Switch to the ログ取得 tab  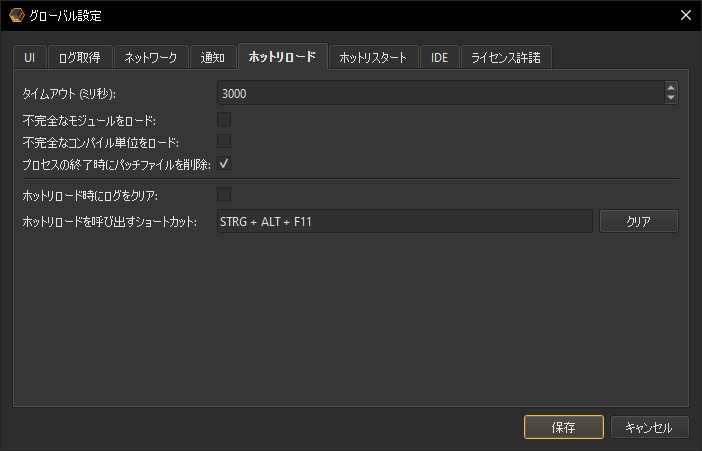pos(80,57)
